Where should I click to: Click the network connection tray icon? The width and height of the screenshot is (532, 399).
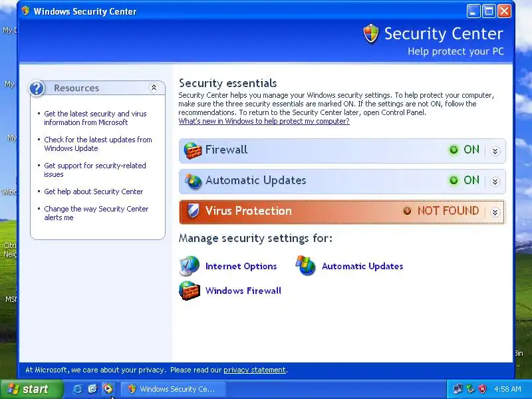458,389
